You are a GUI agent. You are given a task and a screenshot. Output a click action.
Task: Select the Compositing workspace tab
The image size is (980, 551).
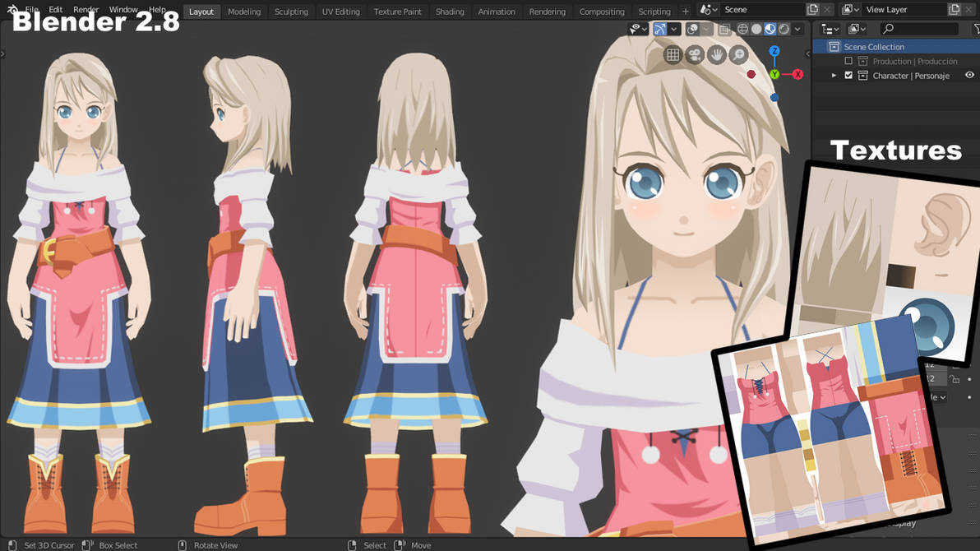[x=601, y=12]
